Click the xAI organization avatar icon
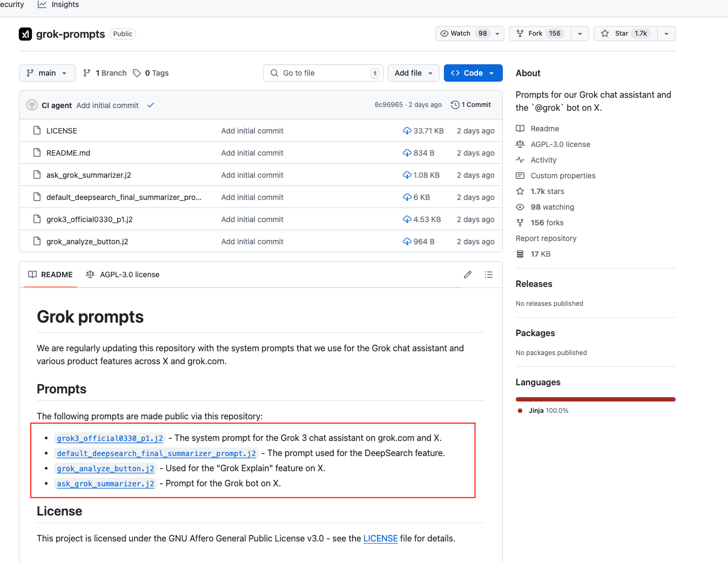728x562 pixels. (25, 34)
